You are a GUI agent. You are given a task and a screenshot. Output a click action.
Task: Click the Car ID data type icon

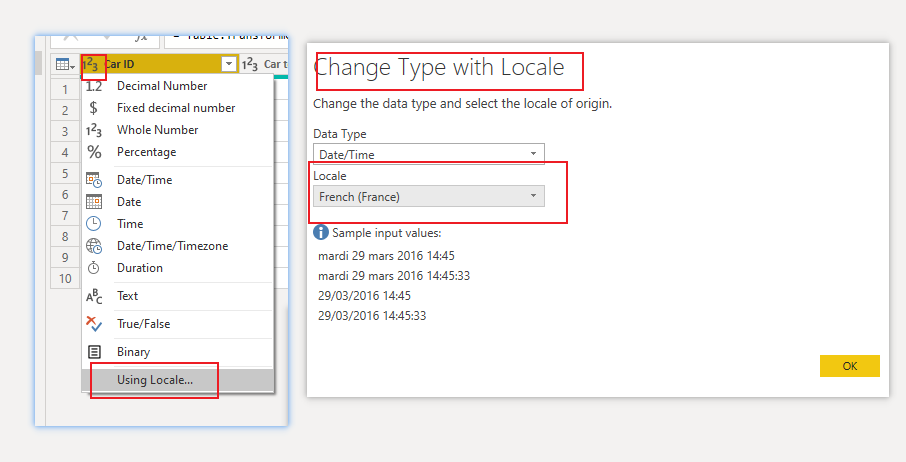click(90, 64)
